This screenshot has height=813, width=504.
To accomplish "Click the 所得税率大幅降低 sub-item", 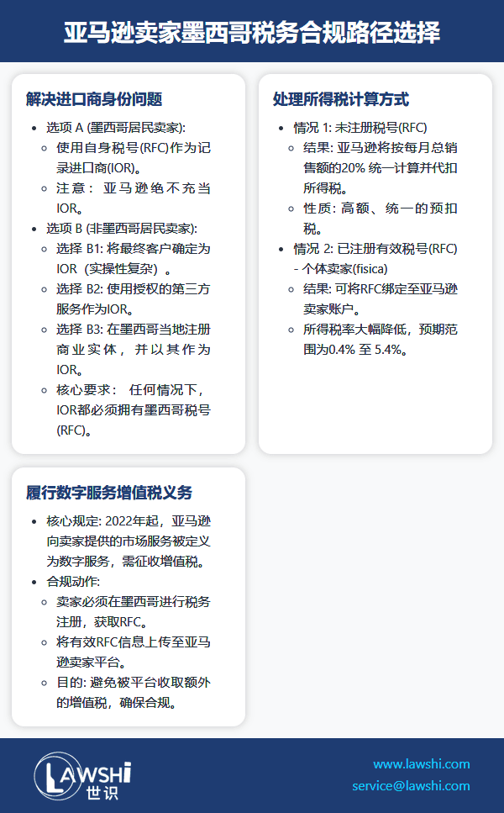I will pos(380,340).
